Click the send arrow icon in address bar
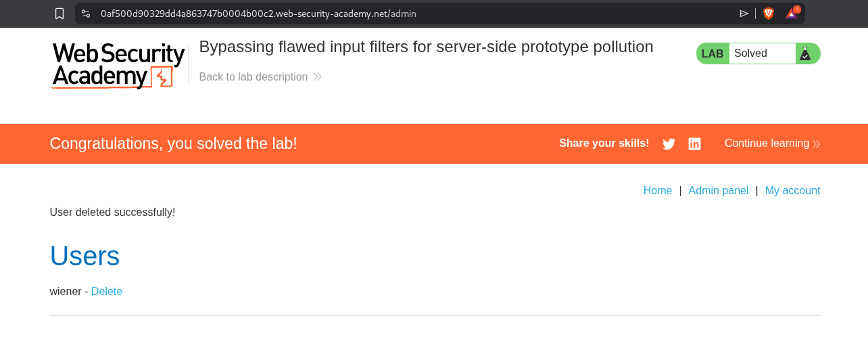The image size is (868, 337). 744,14
